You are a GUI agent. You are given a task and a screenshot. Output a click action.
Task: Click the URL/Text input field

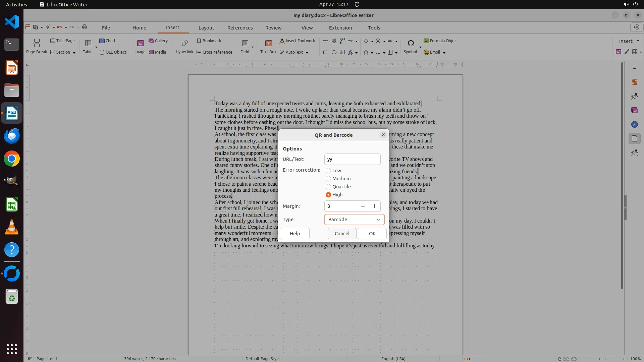[352, 159]
